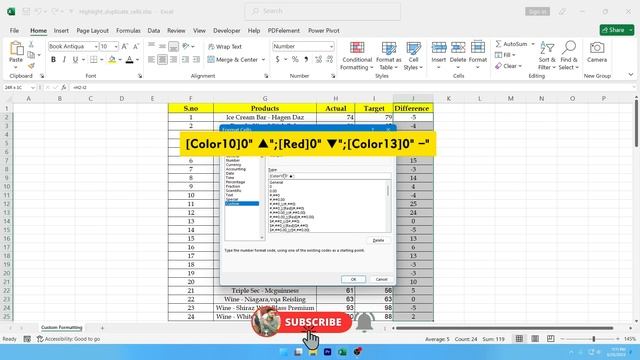Open the Clear menu in the Editing group
640x360 pixels.
click(x=509, y=66)
